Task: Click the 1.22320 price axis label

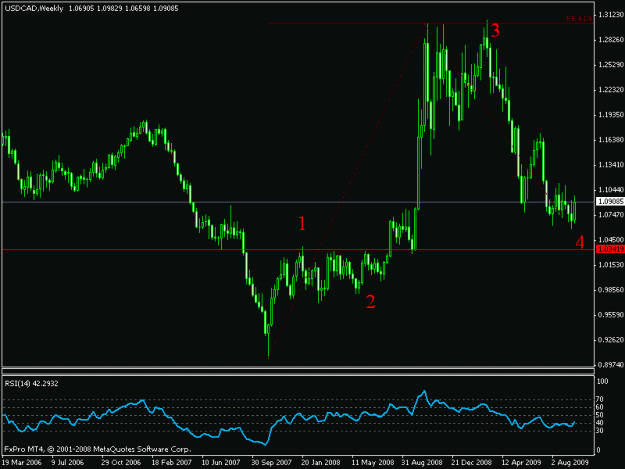Action: point(611,90)
